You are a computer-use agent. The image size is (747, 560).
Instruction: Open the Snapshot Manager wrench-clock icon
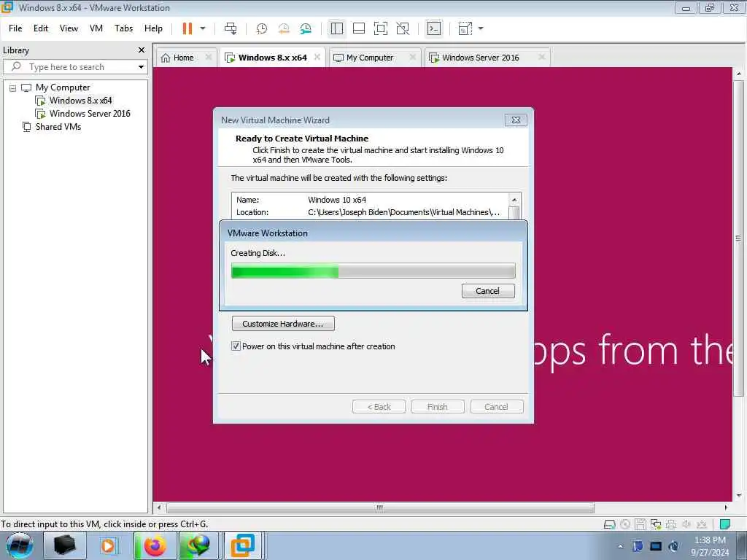pos(306,28)
